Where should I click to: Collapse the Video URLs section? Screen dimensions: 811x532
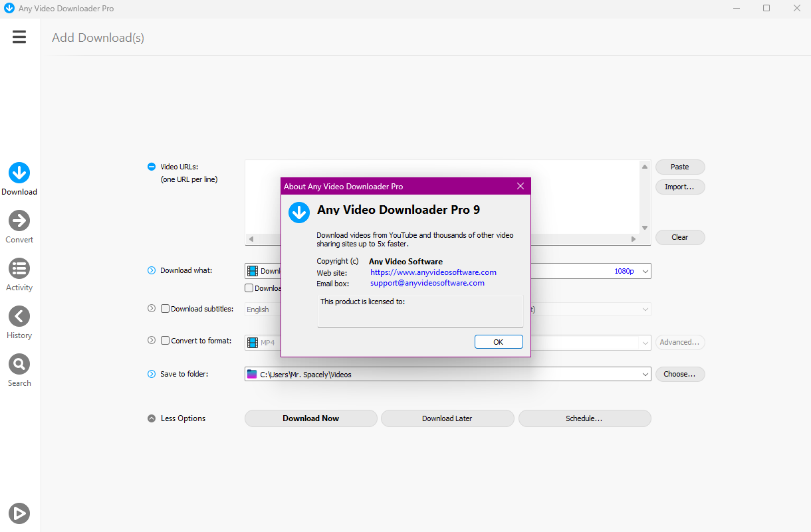pyautogui.click(x=151, y=167)
